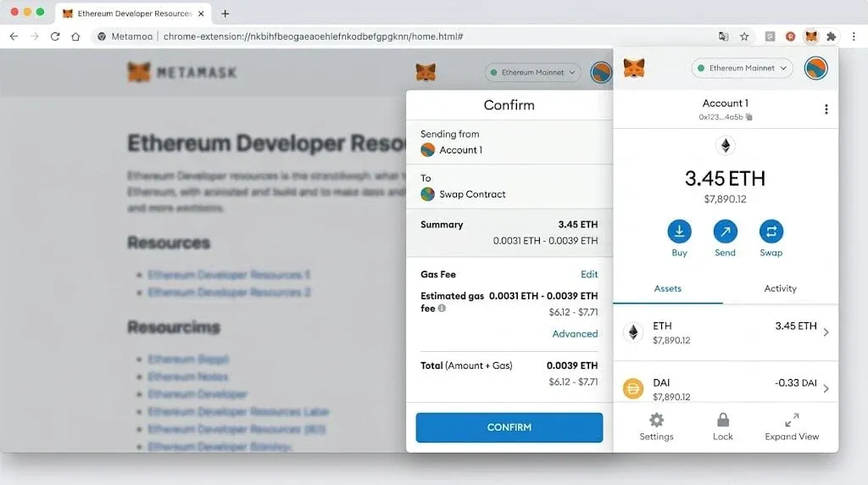Viewport: 868px width, 485px height.
Task: Select the Assets tab
Action: 668,288
